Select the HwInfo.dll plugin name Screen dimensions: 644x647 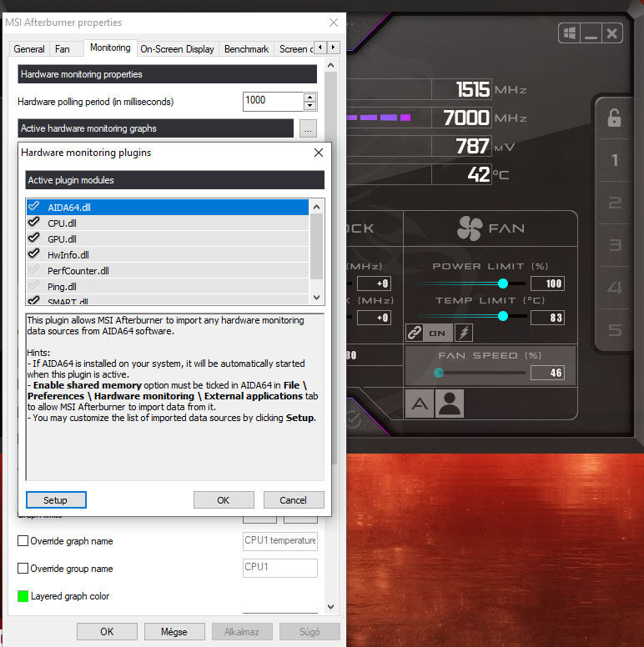tap(68, 255)
